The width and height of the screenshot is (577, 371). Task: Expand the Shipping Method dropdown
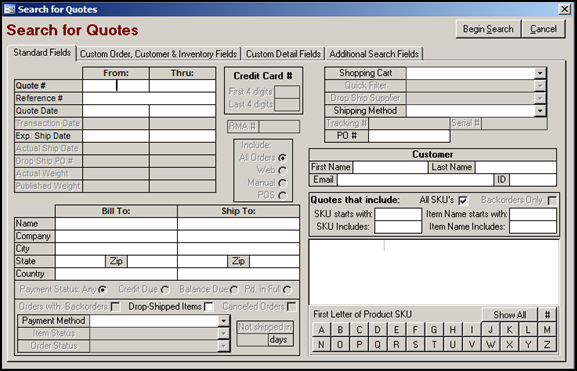(540, 110)
